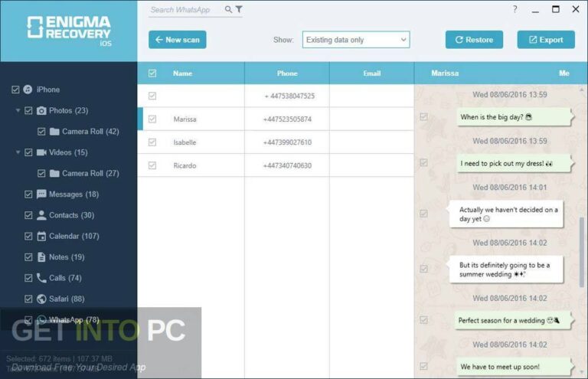Viewport: 588px width, 379px height.
Task: Toggle checkbox beside 'summer wedding' message
Action: coord(423,270)
